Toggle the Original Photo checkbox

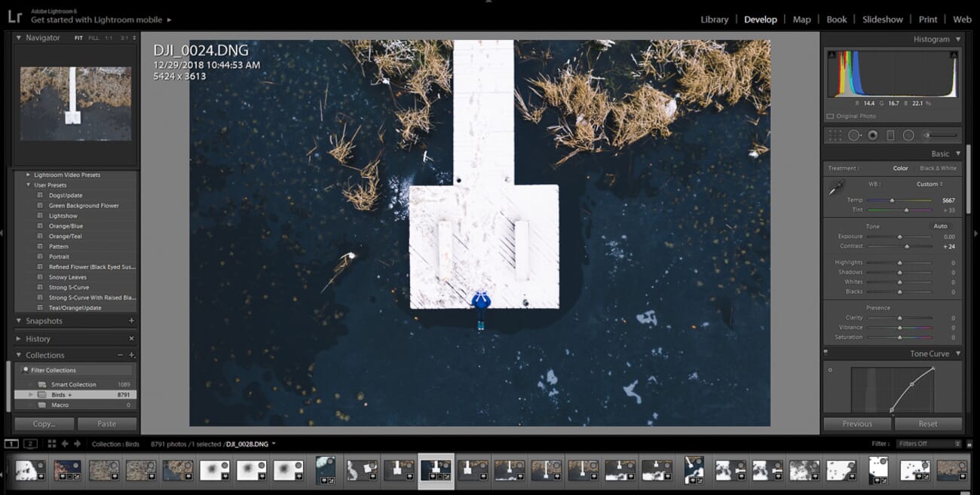point(831,116)
